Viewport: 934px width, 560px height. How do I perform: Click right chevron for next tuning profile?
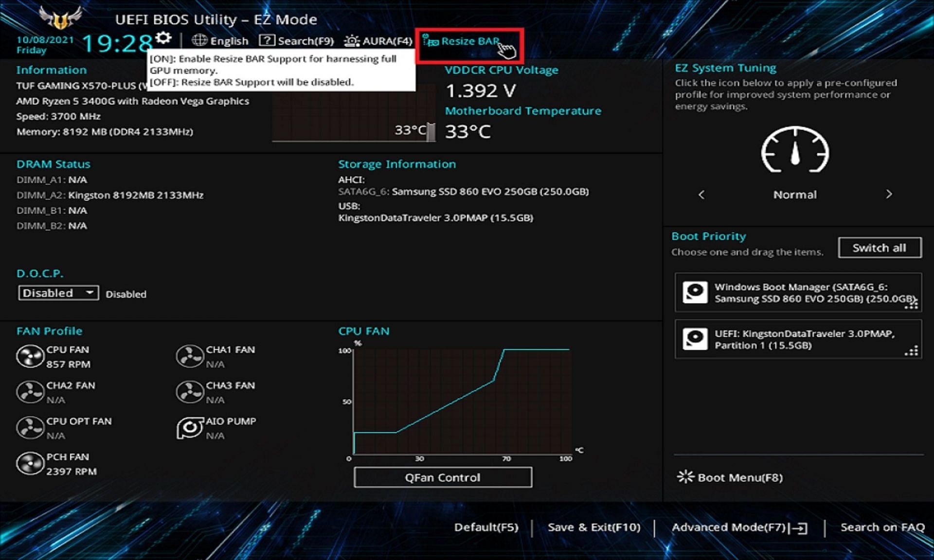[889, 194]
